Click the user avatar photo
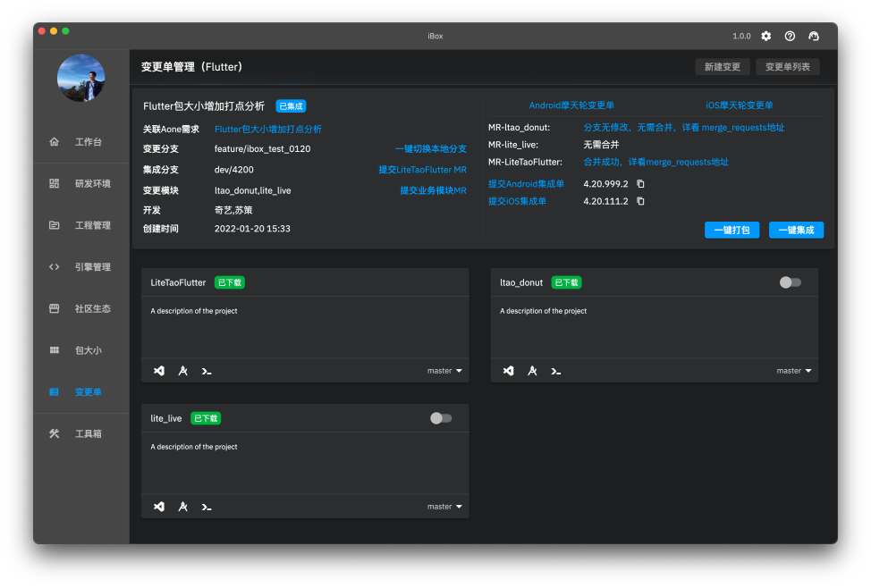This screenshot has width=871, height=588. pyautogui.click(x=81, y=79)
